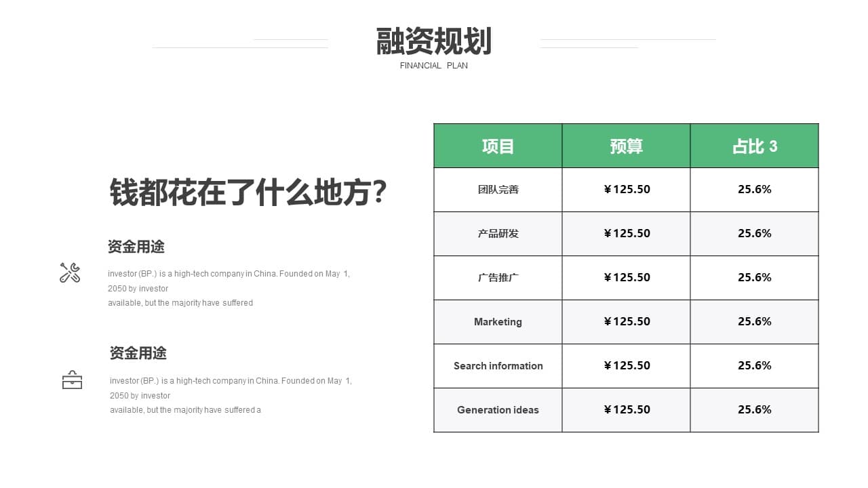This screenshot has width=868, height=488.
Task: Click the 占比 3 column header
Action: click(755, 146)
